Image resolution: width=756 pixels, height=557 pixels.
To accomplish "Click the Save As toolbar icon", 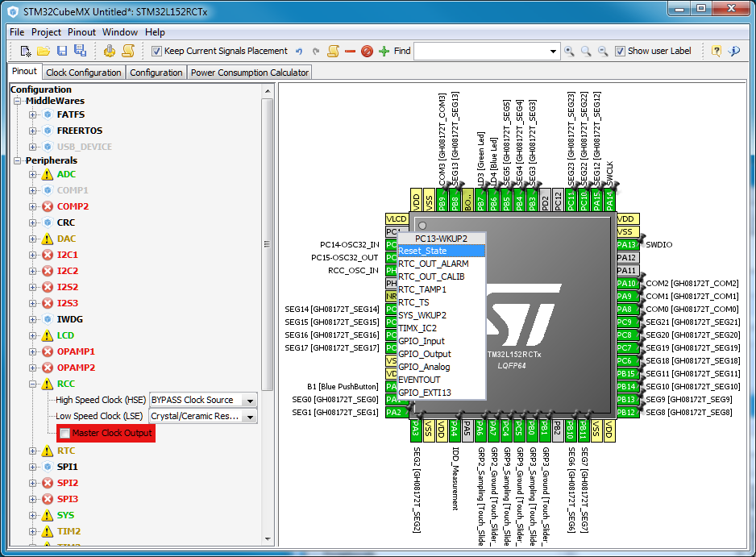I will pyautogui.click(x=81, y=51).
